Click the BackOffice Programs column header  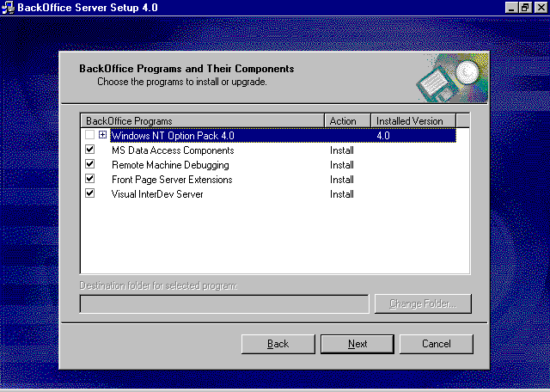pyautogui.click(x=202, y=121)
